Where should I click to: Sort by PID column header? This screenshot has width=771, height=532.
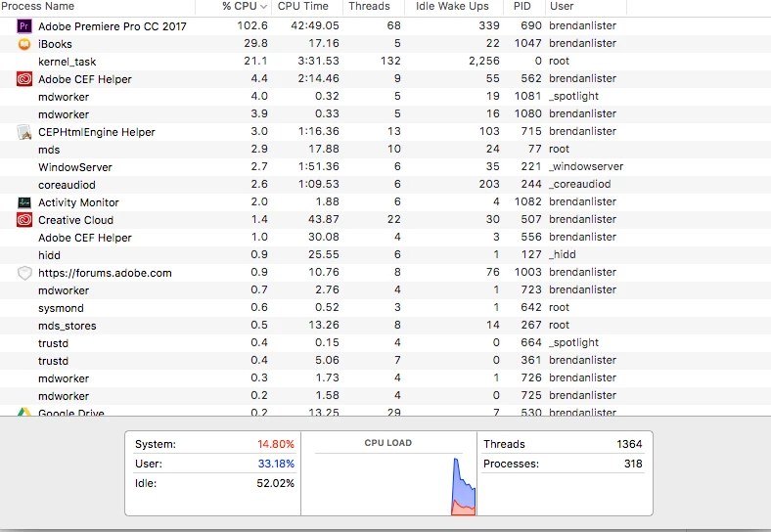(x=522, y=7)
